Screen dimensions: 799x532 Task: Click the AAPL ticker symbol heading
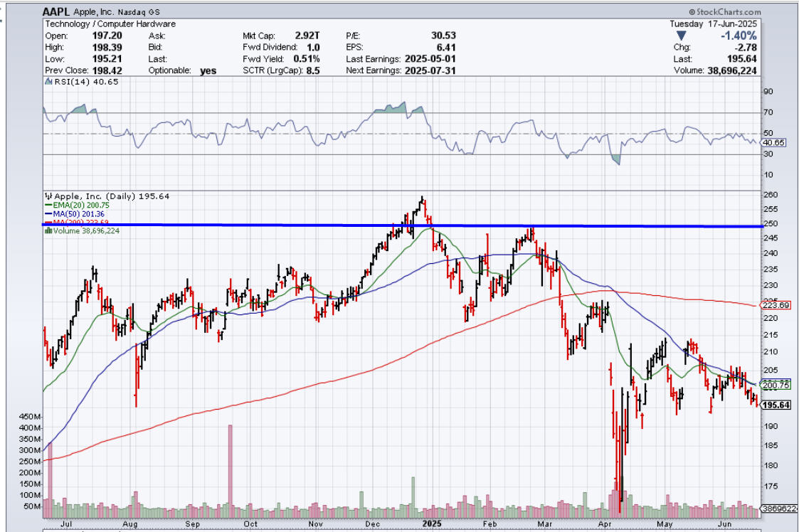56,12
